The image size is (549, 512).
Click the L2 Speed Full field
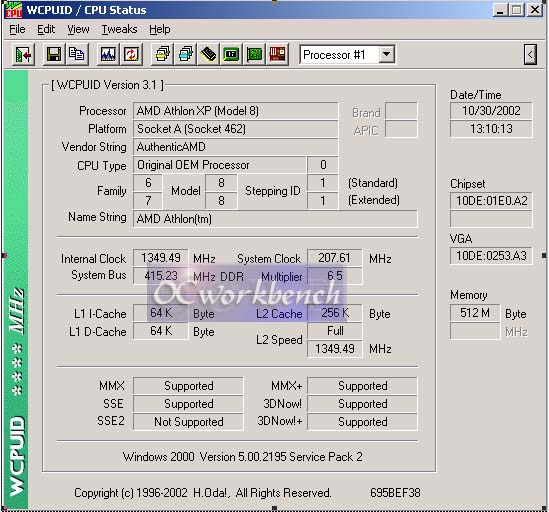tap(334, 331)
